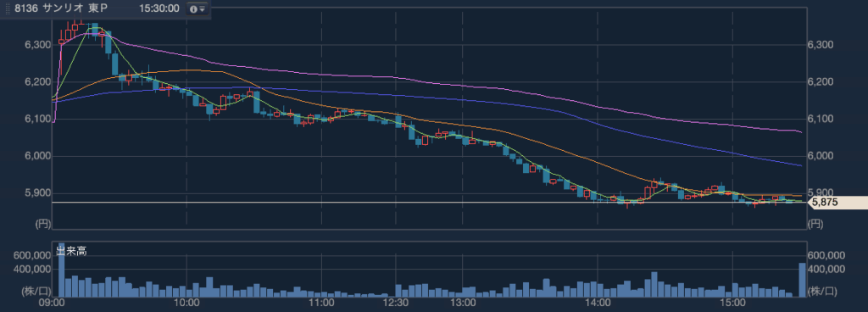Click the 8136 サンリオ 東P stock title
The image size is (868, 312).
(x=60, y=8)
